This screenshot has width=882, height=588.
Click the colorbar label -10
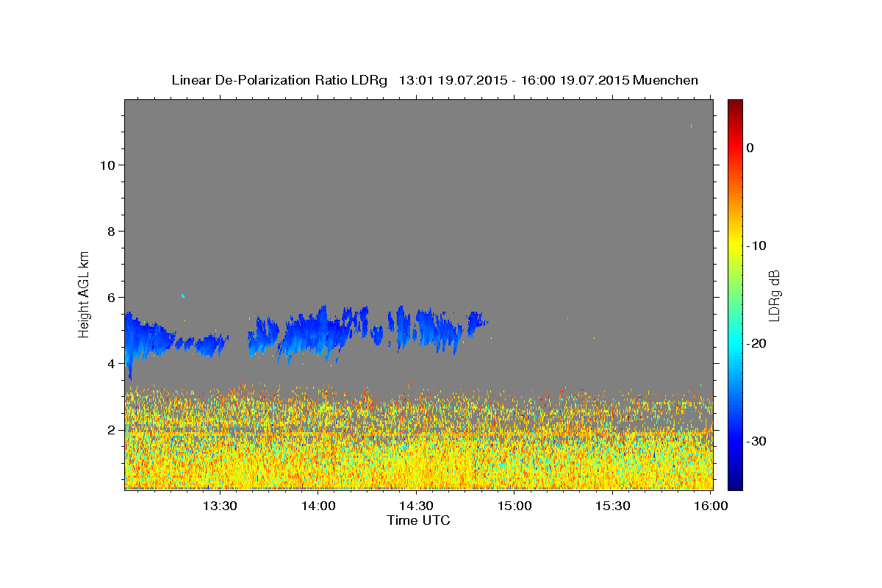tap(756, 245)
